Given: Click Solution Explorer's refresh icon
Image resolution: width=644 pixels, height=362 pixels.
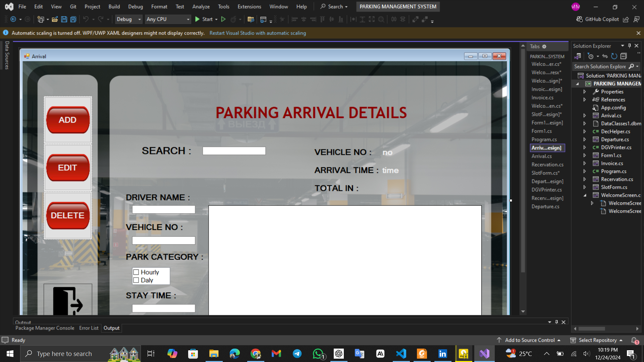Looking at the screenshot, I should coord(614,56).
